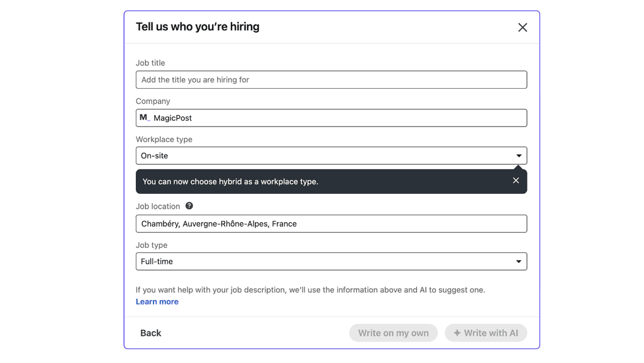Dismiss the hybrid workplace tooltip

(x=516, y=181)
